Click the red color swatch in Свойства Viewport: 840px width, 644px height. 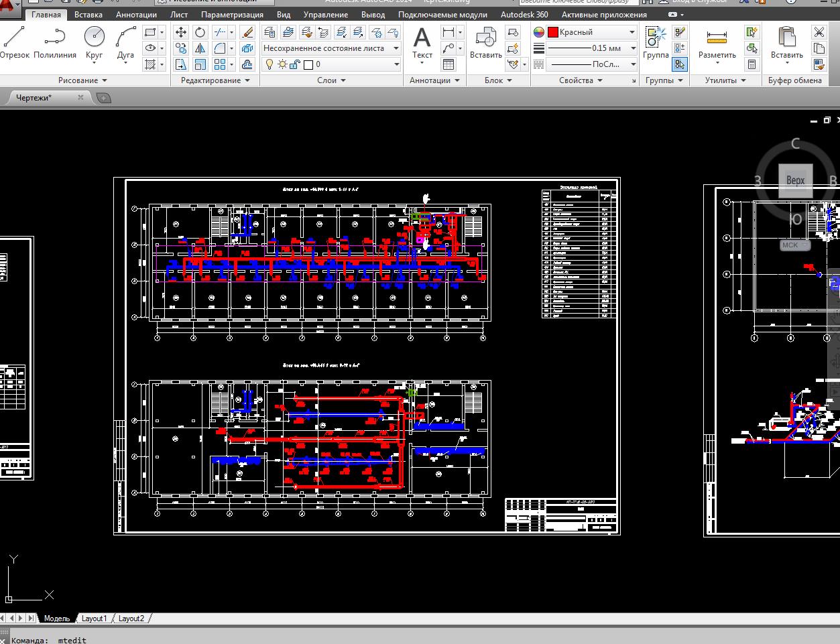pyautogui.click(x=553, y=32)
